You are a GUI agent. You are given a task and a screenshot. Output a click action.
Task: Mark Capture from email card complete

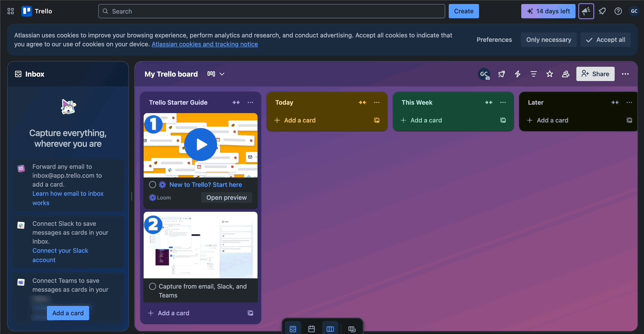click(153, 286)
